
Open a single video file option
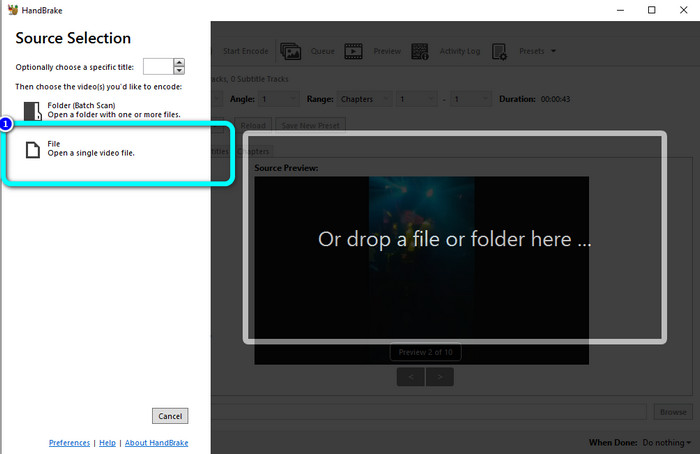[91, 149]
